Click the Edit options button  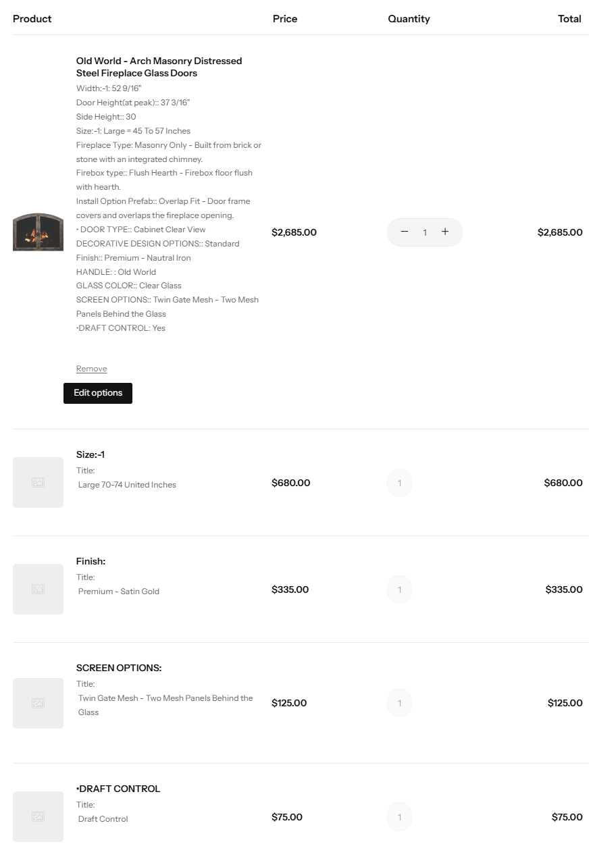98,393
